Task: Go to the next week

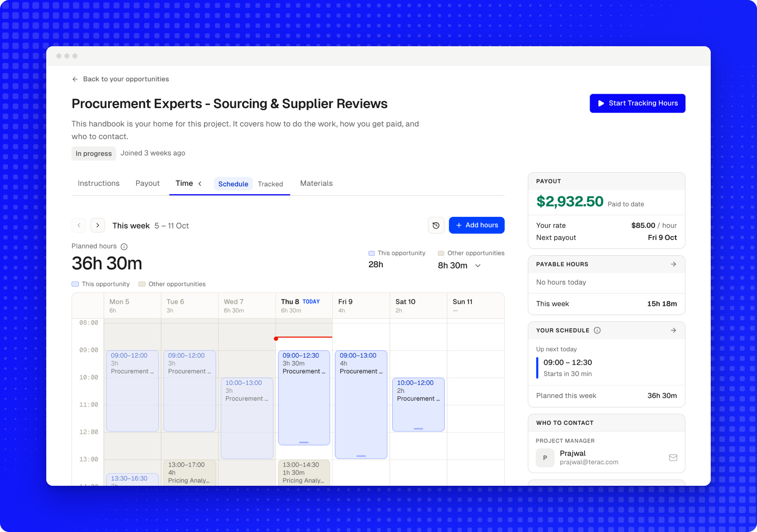Action: click(x=98, y=225)
